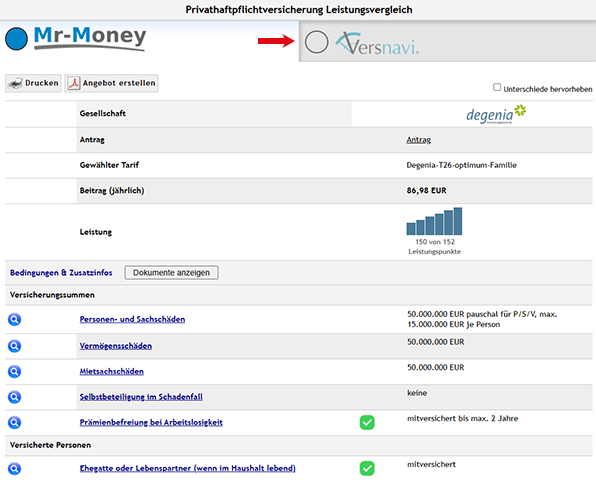
Task: Select the Versnavi radio button
Action: (316, 42)
